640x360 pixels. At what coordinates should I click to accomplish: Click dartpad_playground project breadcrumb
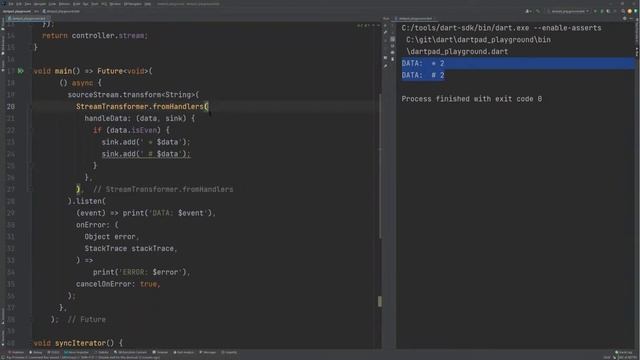(17, 11)
